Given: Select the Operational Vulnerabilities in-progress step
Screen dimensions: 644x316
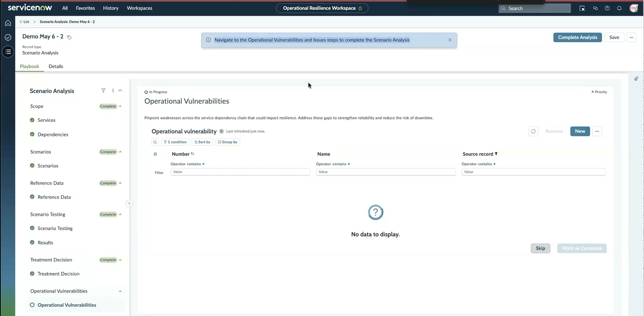Looking at the screenshot, I should 67,305.
